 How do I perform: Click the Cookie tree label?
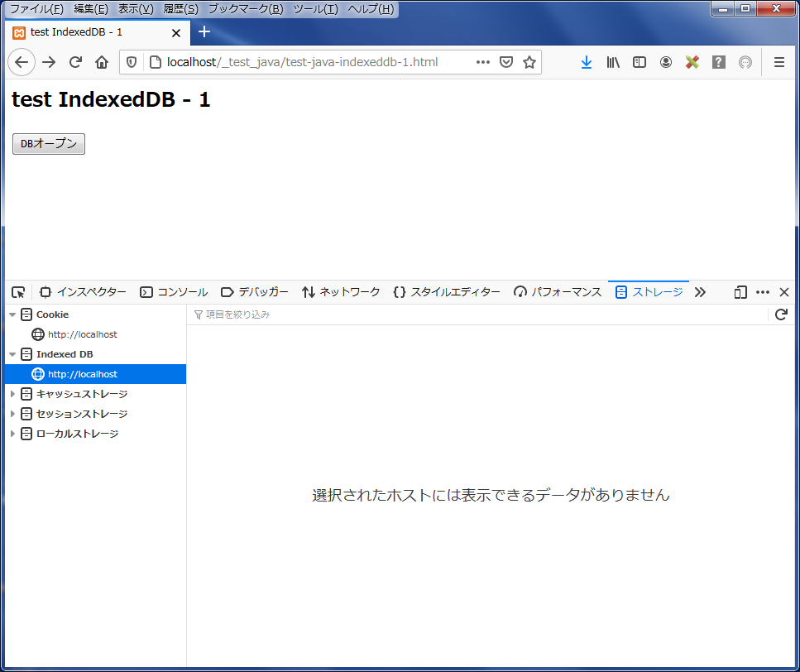(x=53, y=314)
